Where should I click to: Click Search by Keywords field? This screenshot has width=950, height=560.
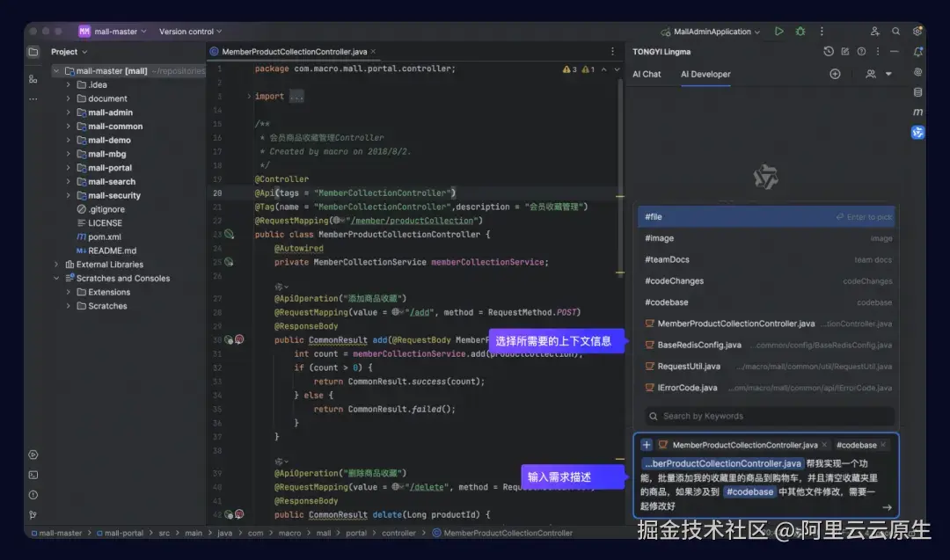[x=769, y=416]
